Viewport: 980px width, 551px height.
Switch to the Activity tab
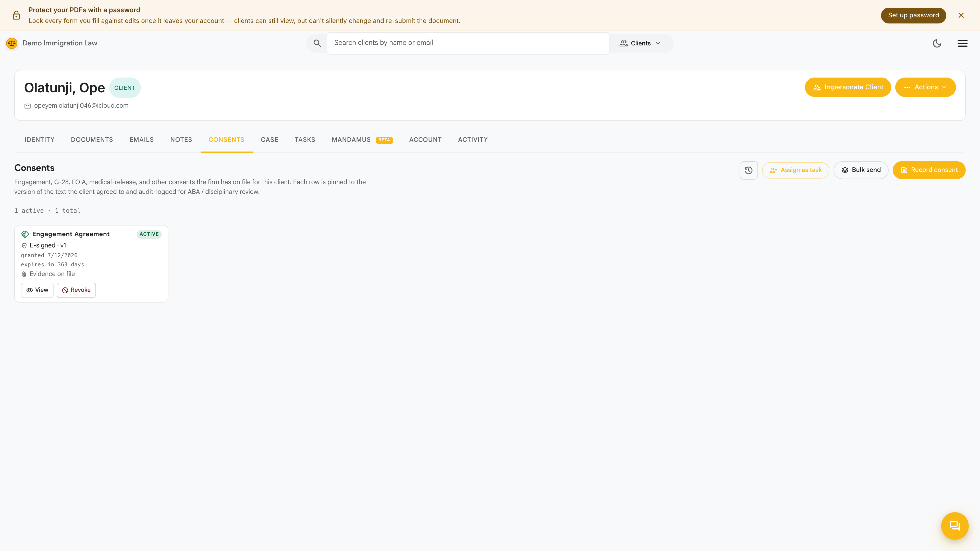473,140
